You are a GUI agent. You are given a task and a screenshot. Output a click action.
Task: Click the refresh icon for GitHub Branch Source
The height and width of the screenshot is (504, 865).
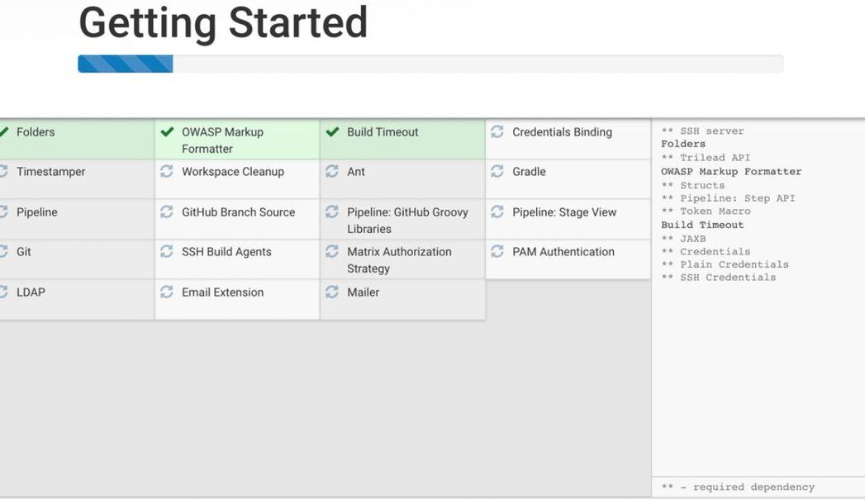pyautogui.click(x=167, y=212)
